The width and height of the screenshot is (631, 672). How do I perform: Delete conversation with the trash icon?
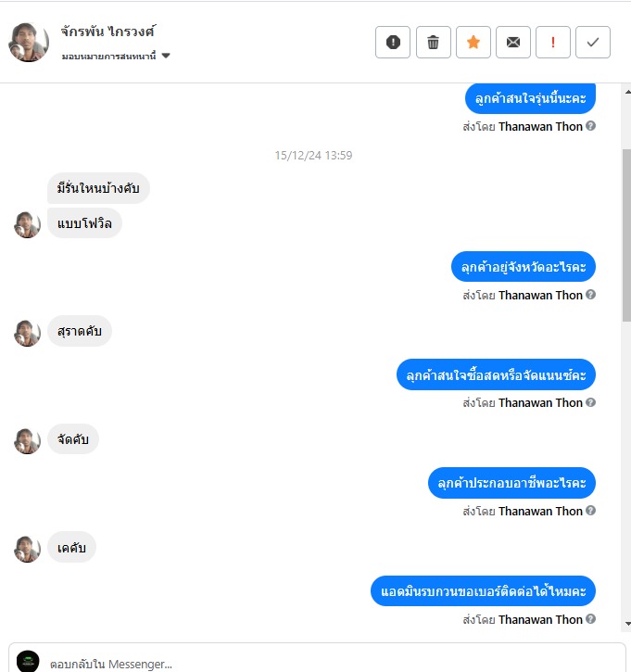point(433,42)
